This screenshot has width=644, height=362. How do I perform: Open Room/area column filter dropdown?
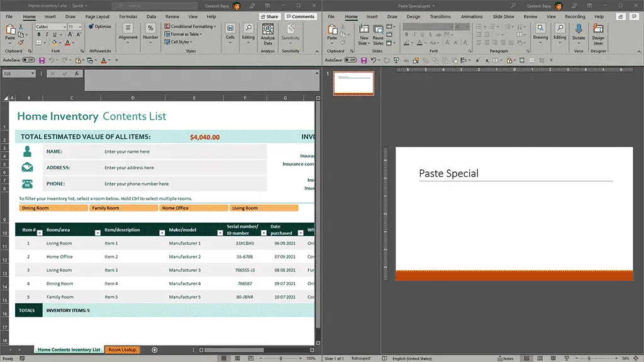tap(97, 233)
